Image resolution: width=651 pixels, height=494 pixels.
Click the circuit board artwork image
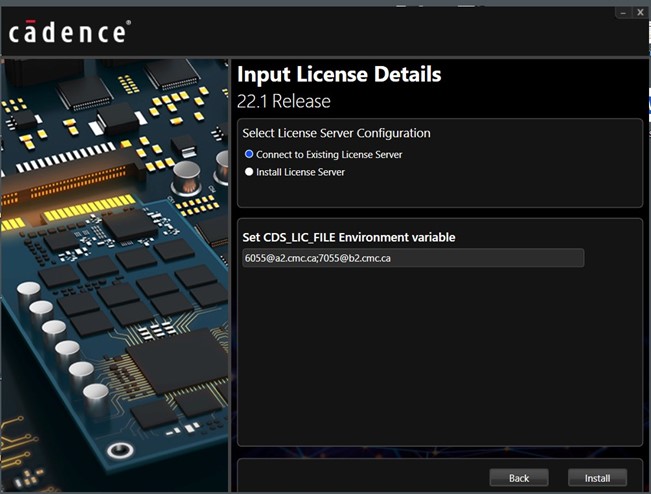coord(115,275)
